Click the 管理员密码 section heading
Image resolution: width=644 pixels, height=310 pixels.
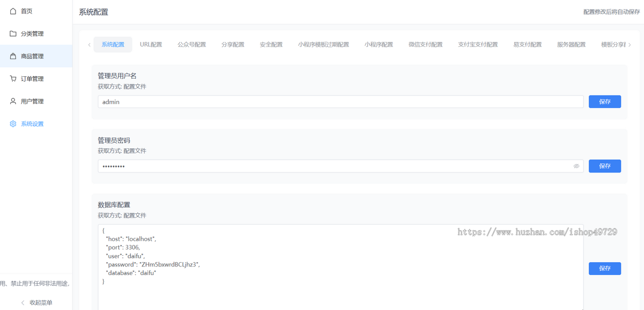click(x=114, y=140)
